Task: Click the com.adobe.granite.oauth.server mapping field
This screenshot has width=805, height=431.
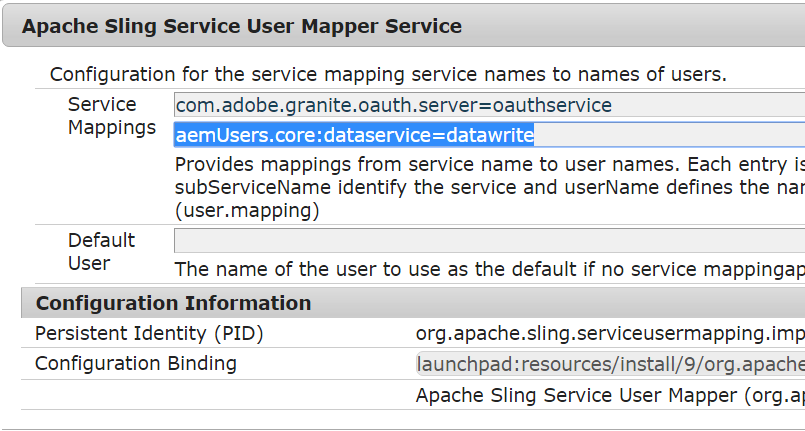Action: pyautogui.click(x=489, y=105)
